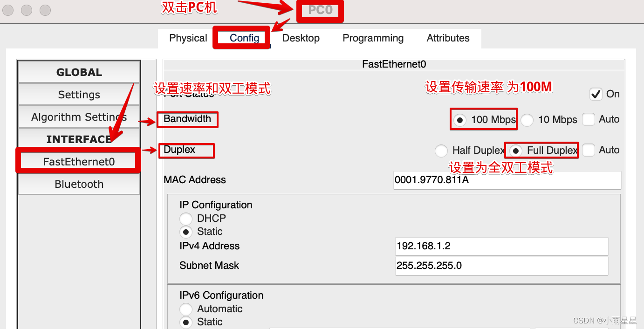The image size is (644, 329).
Task: Open global Settings in sidebar
Action: pyautogui.click(x=79, y=95)
